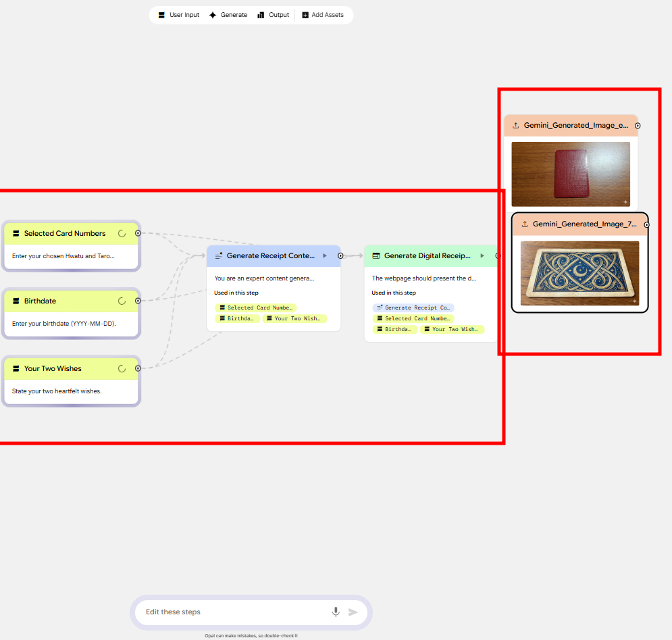
Task: Click output port of Selected Card Numbers node
Action: click(138, 233)
